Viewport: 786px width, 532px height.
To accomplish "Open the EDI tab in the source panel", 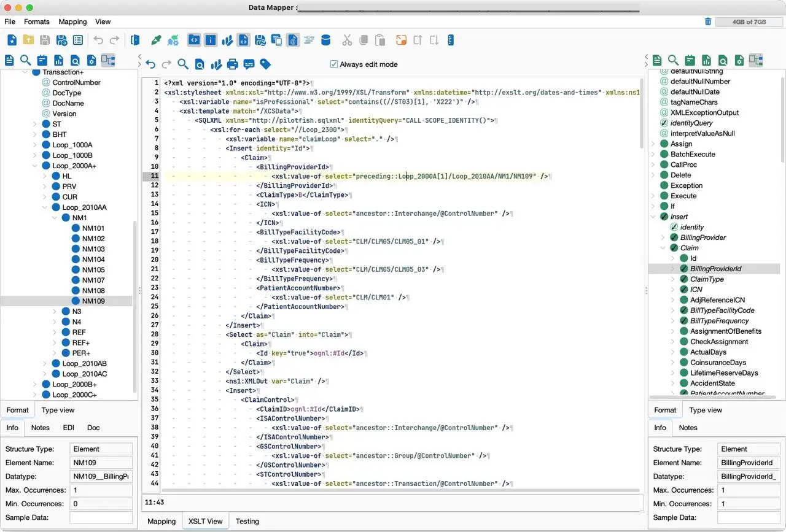I will coord(69,427).
